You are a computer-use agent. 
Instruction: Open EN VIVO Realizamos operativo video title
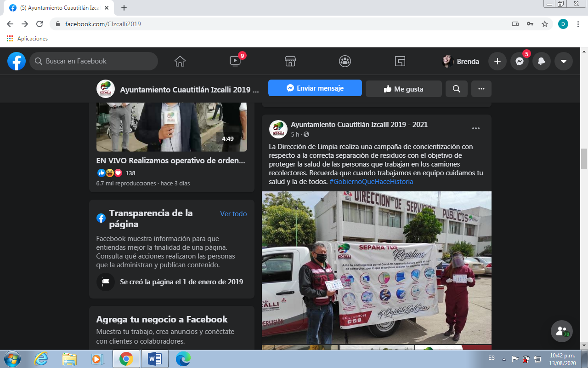coord(171,161)
